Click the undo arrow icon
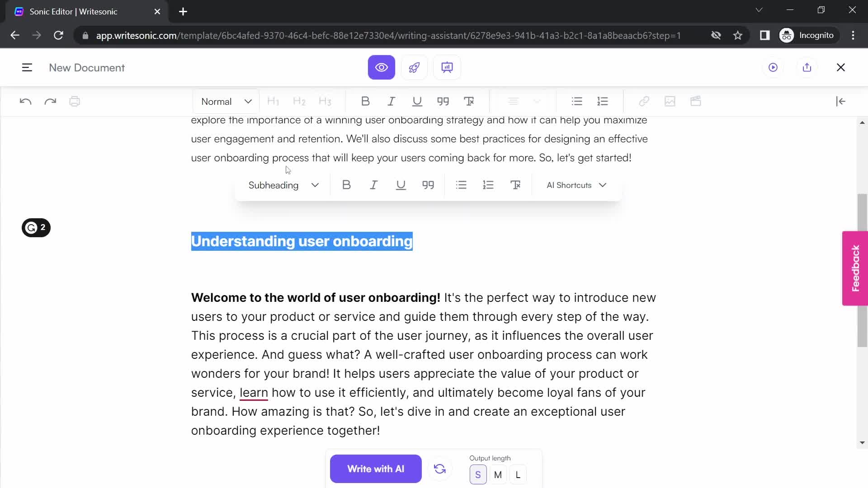Image resolution: width=868 pixels, height=488 pixels. 25,101
